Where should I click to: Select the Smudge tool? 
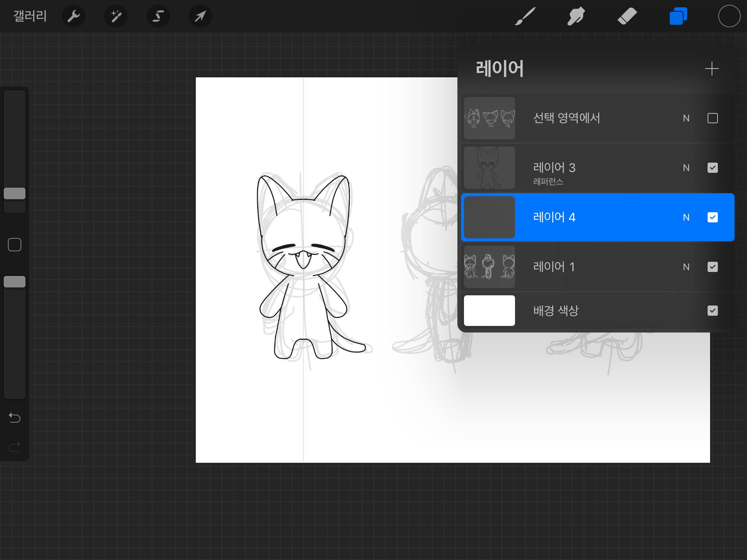tap(576, 16)
